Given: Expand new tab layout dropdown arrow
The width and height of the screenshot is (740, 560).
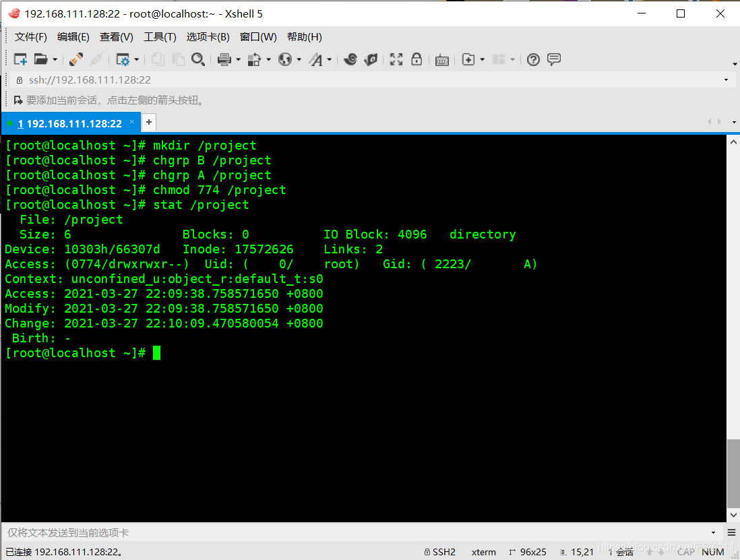Looking at the screenshot, I should 482,59.
